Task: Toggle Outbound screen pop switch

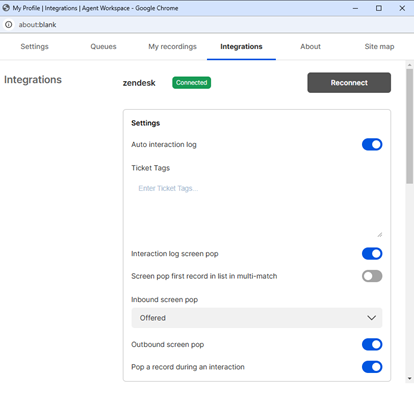Action: pyautogui.click(x=372, y=344)
